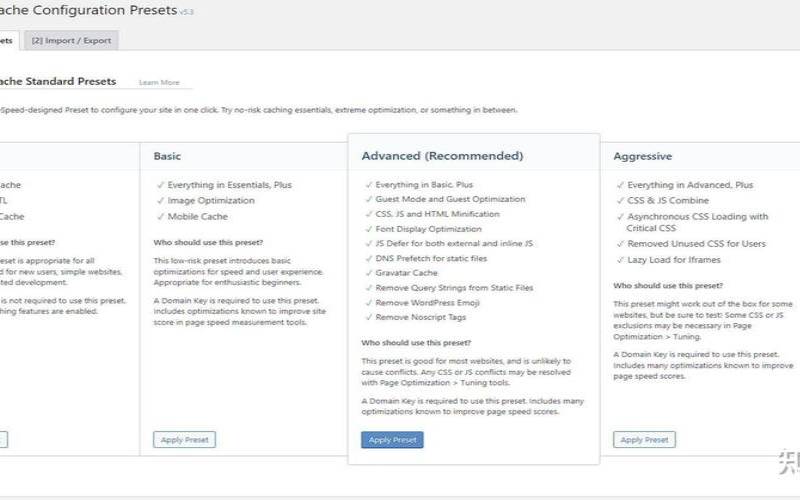Click the Font Display Optimization checkmark icon
Screen dimensions: 800x500
367,229
